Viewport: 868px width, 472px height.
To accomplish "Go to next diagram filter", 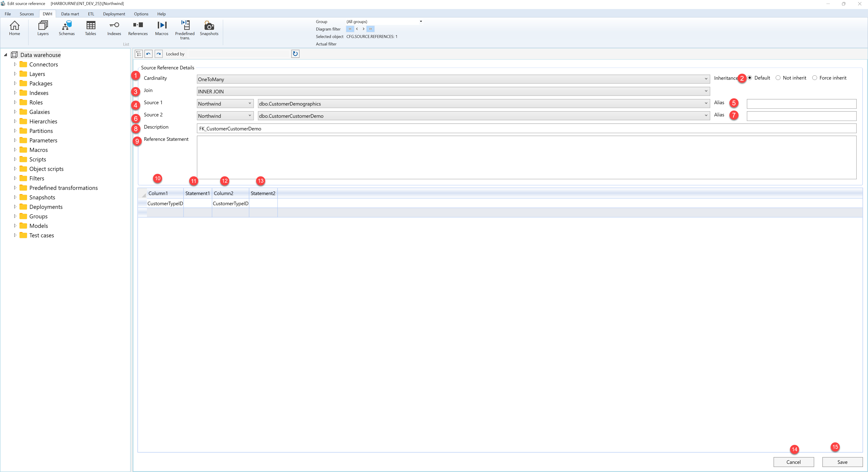I will click(363, 29).
